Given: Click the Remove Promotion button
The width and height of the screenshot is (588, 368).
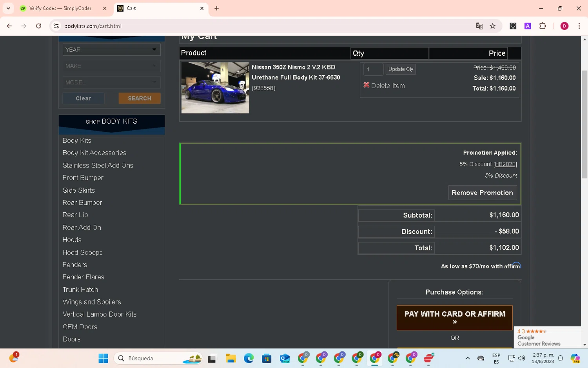Looking at the screenshot, I should [482, 193].
